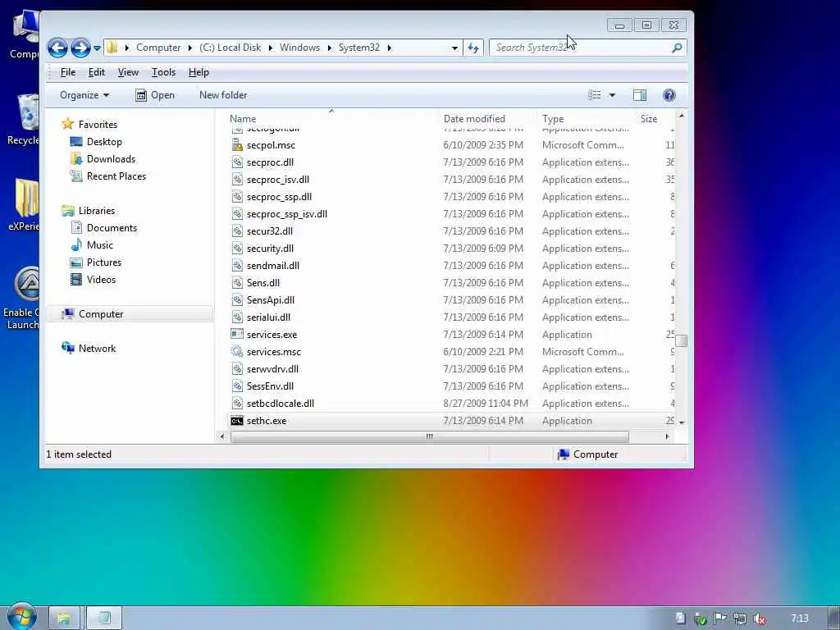840x630 pixels.
Task: Open the Music library
Action: (99, 244)
